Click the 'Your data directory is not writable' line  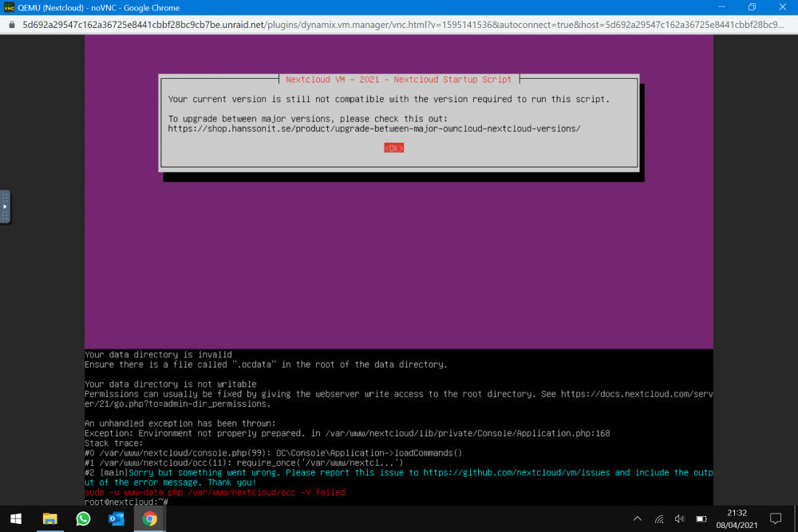[x=171, y=384]
